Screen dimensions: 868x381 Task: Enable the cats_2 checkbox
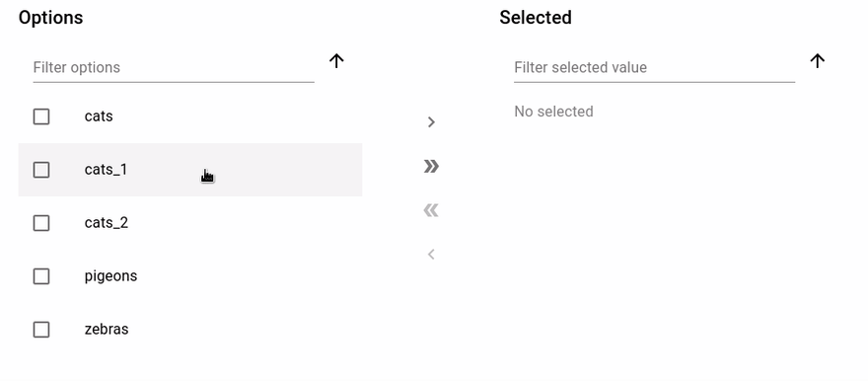point(41,223)
